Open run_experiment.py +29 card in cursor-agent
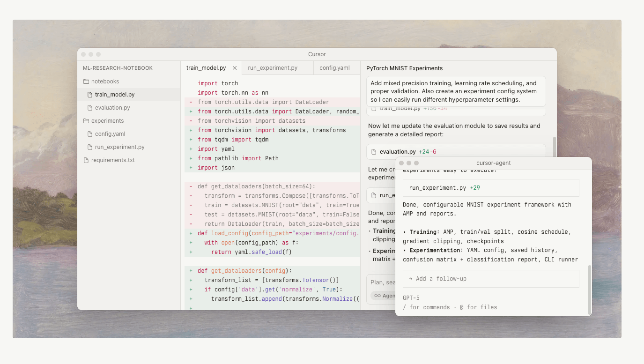 [x=490, y=188]
